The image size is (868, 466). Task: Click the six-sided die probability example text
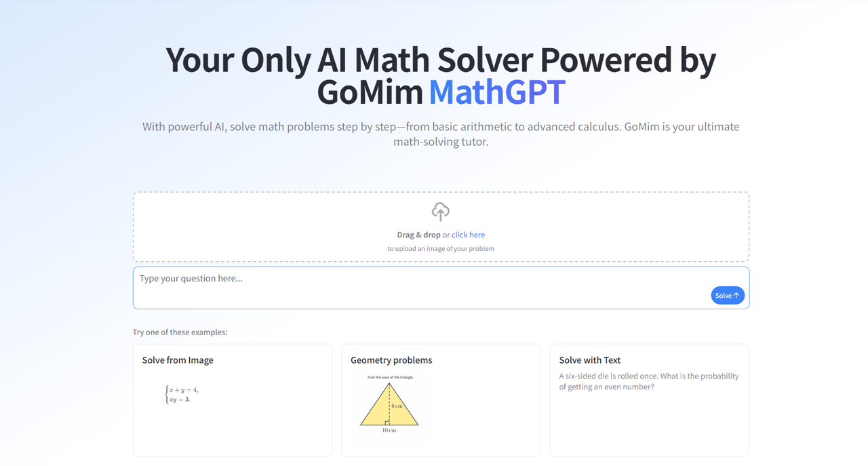tap(649, 381)
